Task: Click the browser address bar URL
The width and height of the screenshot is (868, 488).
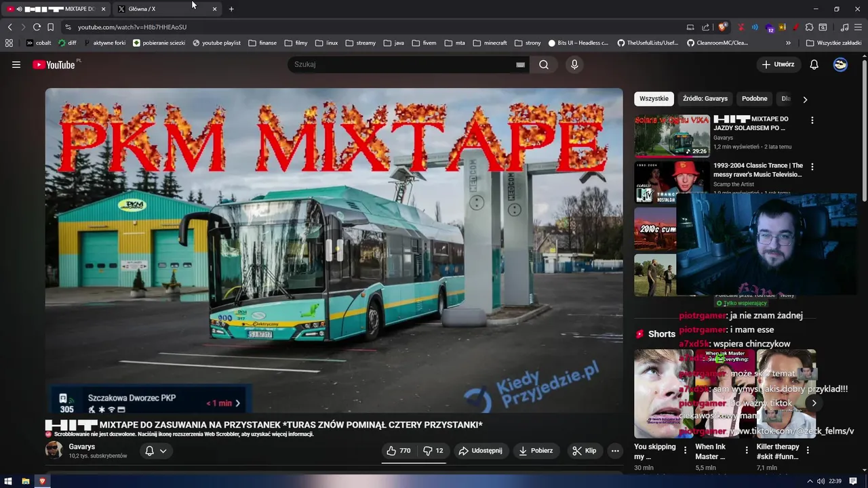Action: click(132, 27)
